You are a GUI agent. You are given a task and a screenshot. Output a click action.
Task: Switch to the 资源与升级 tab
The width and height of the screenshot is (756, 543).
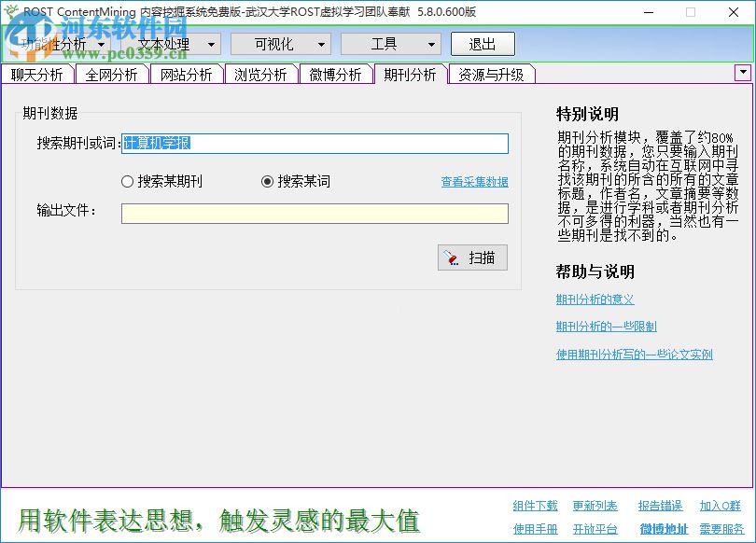[x=490, y=73]
